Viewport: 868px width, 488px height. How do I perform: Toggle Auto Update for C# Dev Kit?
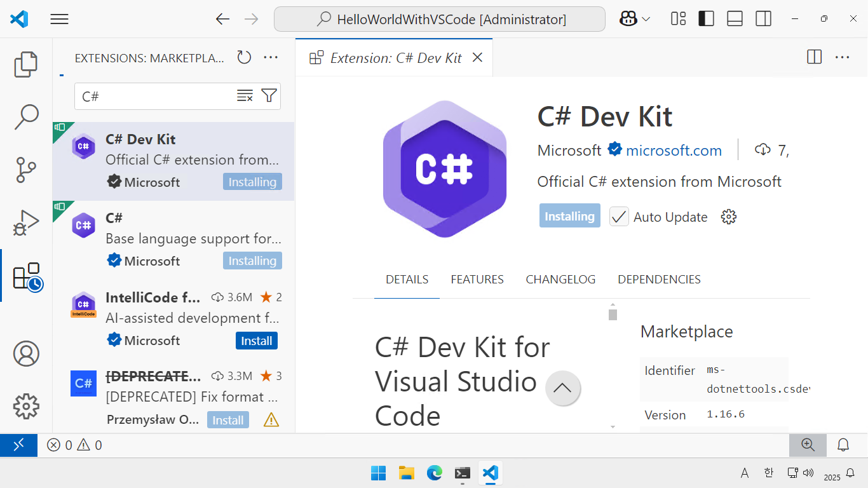coord(618,216)
